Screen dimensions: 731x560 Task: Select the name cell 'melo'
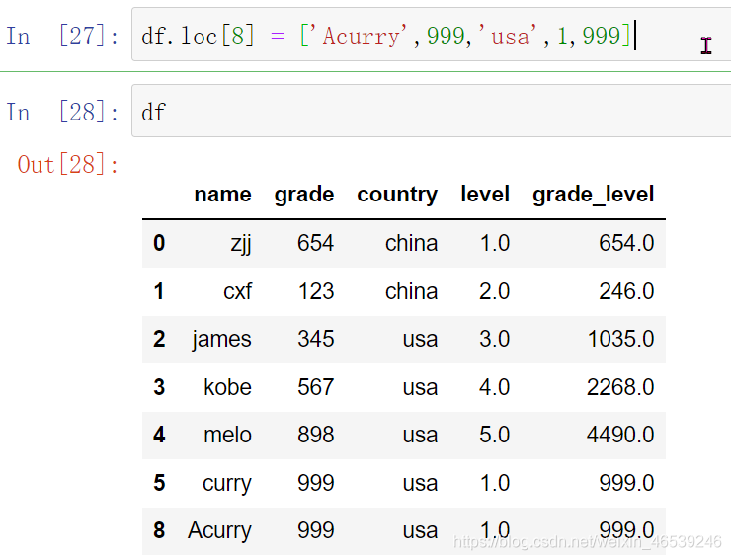click(x=228, y=435)
